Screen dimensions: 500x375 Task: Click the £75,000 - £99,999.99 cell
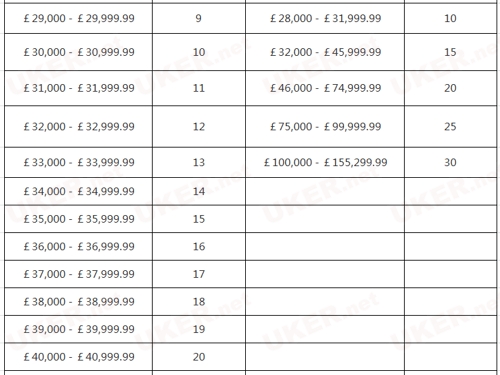tap(325, 127)
